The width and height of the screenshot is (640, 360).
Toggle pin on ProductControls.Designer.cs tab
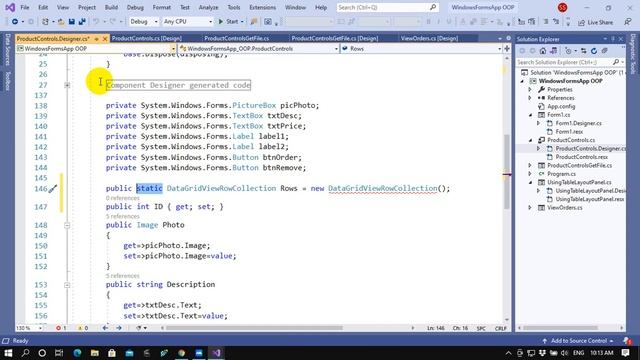pyautogui.click(x=97, y=39)
